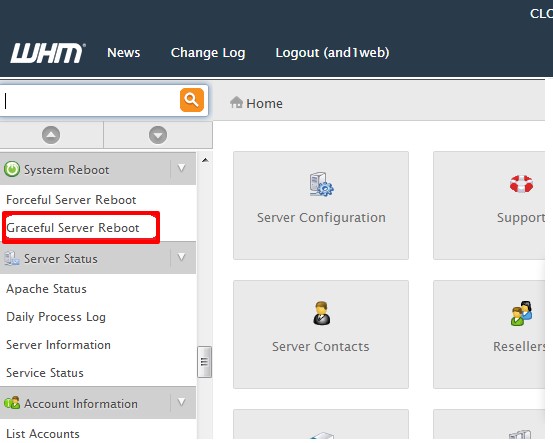
Task: Click the orange search magnifier button
Action: (x=192, y=100)
